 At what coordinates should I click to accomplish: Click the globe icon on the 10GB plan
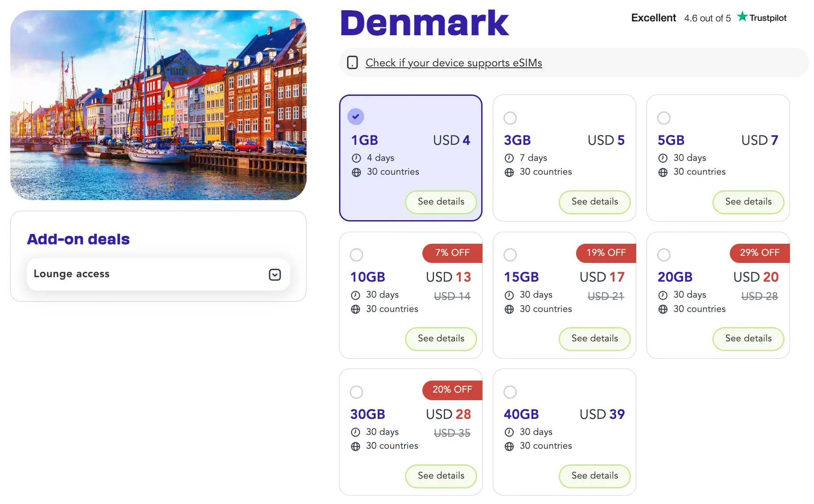point(355,309)
